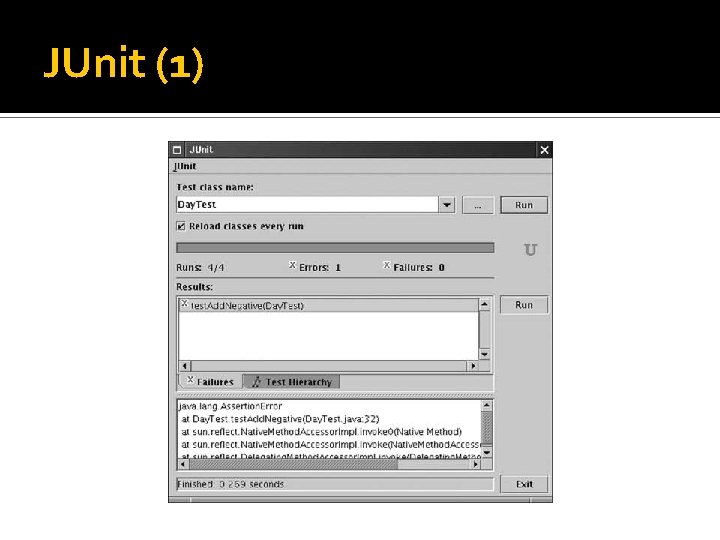Viewport: 720px width, 540px height.
Task: Click the invoke0(Native Method) trace line
Action: tap(321, 432)
